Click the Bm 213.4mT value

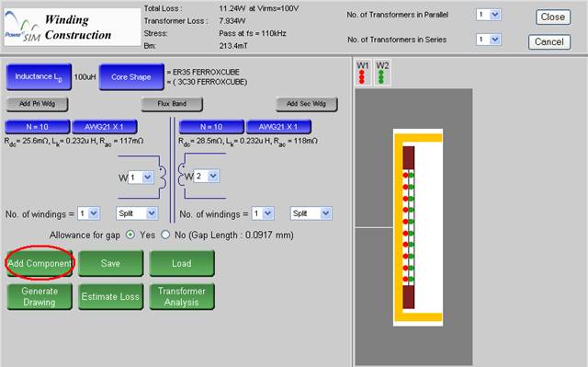233,46
